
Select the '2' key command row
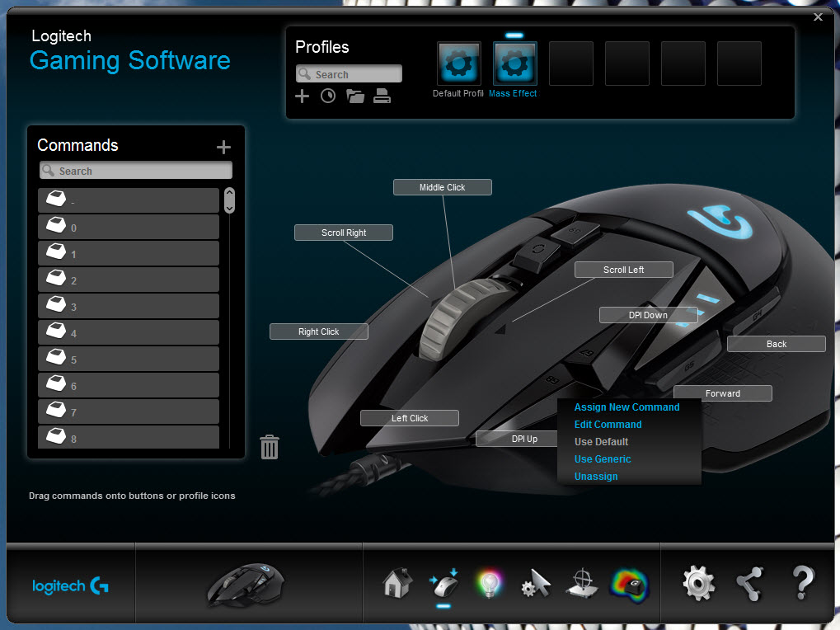click(x=129, y=279)
